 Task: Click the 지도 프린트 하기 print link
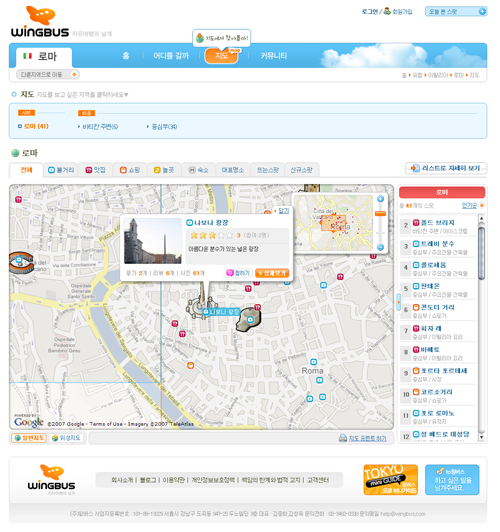click(367, 438)
